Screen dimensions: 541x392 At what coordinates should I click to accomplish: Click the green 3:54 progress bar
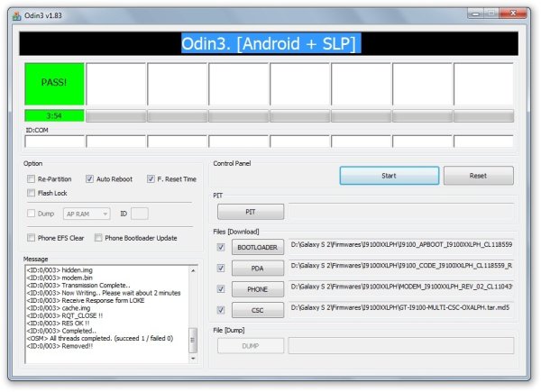pos(54,116)
